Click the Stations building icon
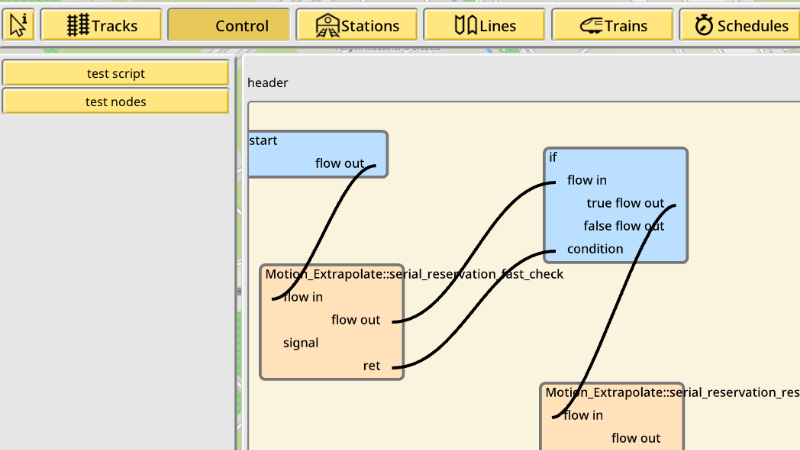Screen dimensions: 800x450 point(327,25)
